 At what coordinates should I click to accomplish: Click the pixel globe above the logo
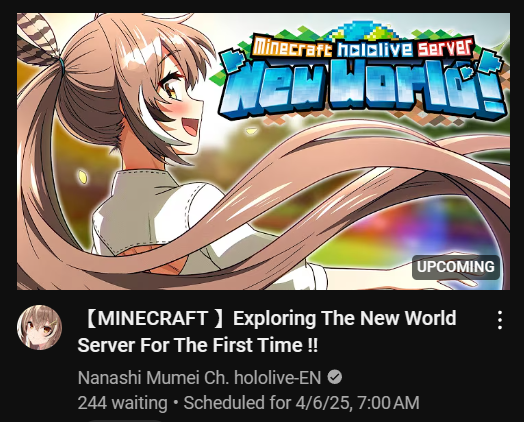[363, 29]
